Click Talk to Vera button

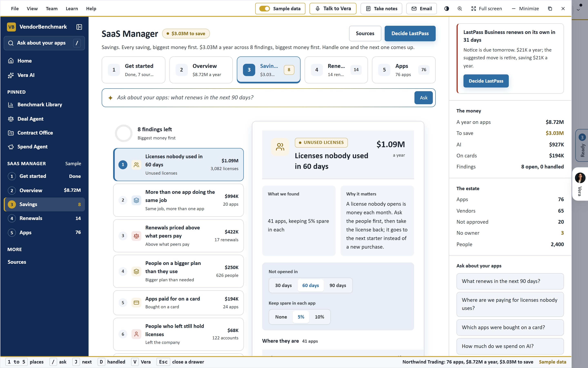(x=333, y=9)
